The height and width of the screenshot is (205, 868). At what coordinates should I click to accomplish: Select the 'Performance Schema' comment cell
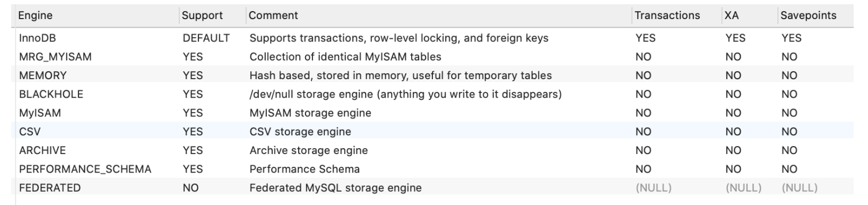[x=305, y=169]
